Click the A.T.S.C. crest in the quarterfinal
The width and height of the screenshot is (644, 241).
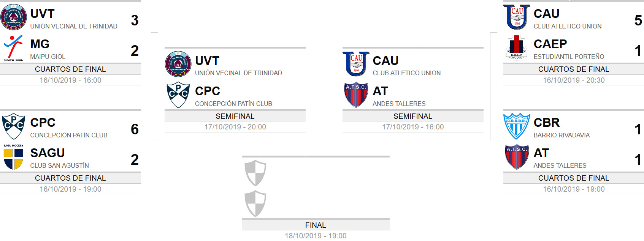517,157
